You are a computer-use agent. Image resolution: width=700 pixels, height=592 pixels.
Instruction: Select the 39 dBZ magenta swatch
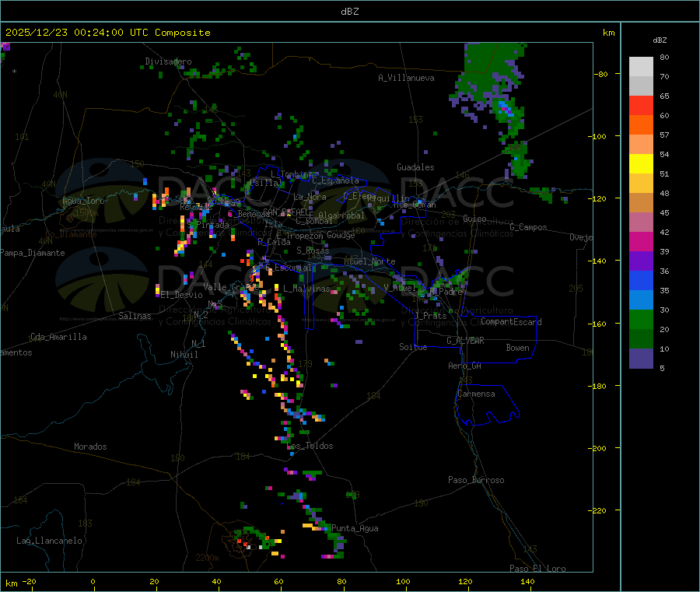pos(641,241)
